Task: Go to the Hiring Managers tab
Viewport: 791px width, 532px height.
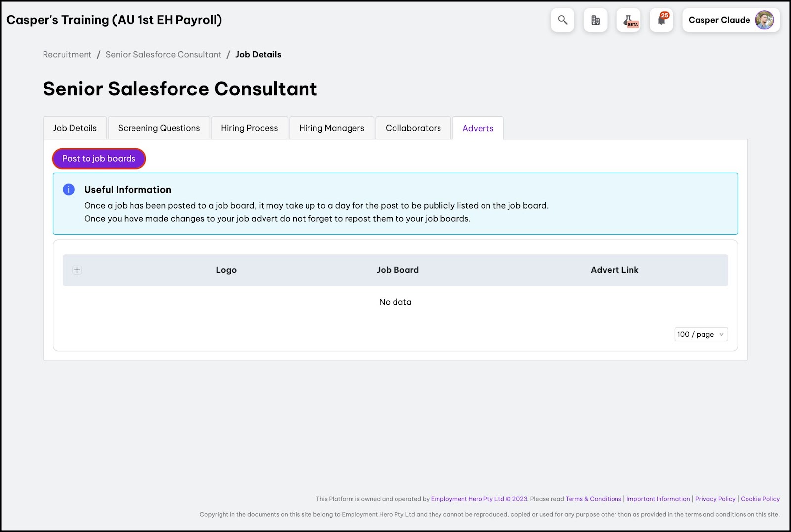Action: coord(331,128)
